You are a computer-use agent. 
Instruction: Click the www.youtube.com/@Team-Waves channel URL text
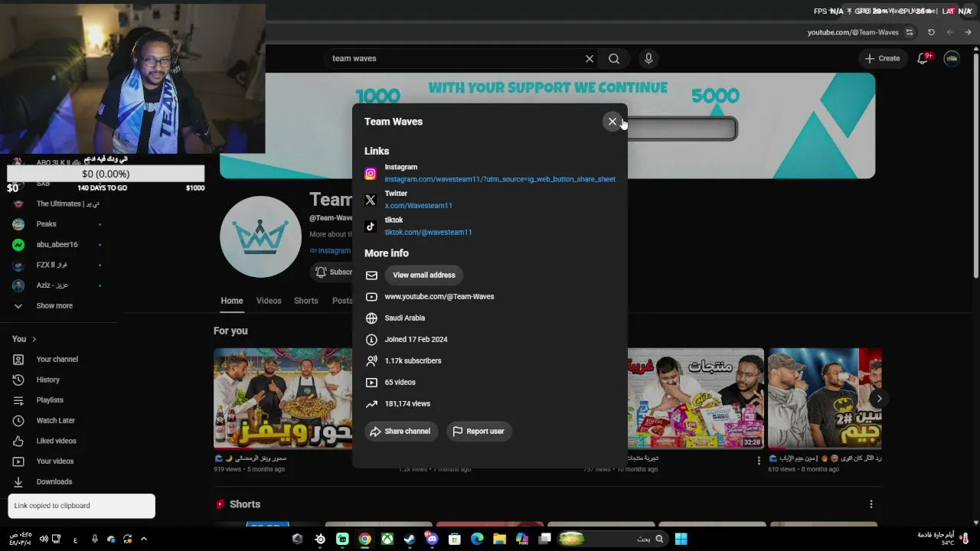coord(439,296)
